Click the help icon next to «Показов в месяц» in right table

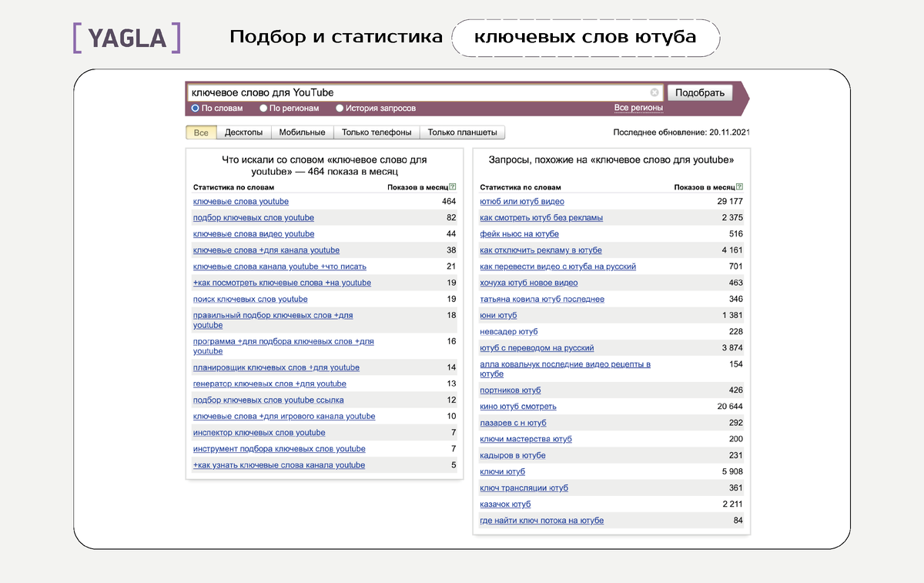point(740,186)
